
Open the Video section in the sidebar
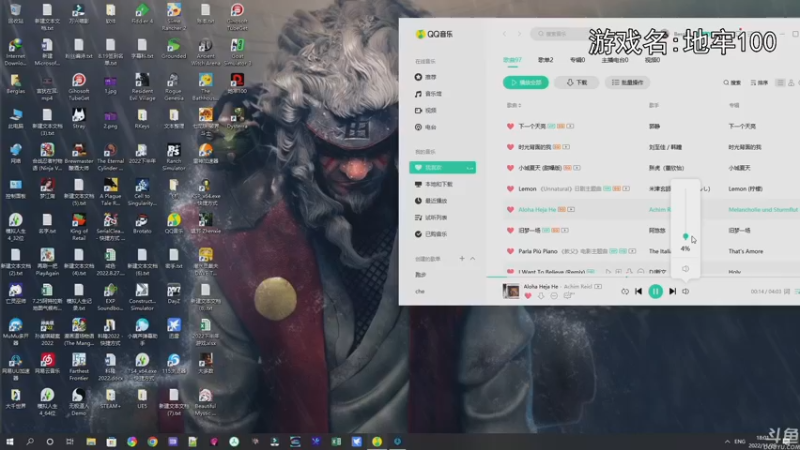pos(426,111)
